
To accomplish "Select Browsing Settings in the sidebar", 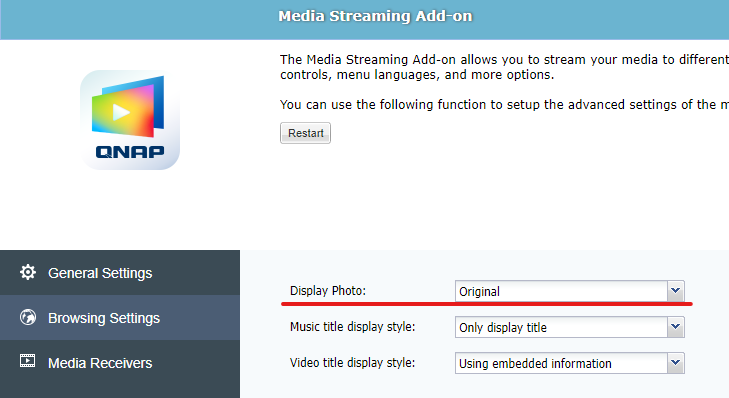I will click(120, 318).
